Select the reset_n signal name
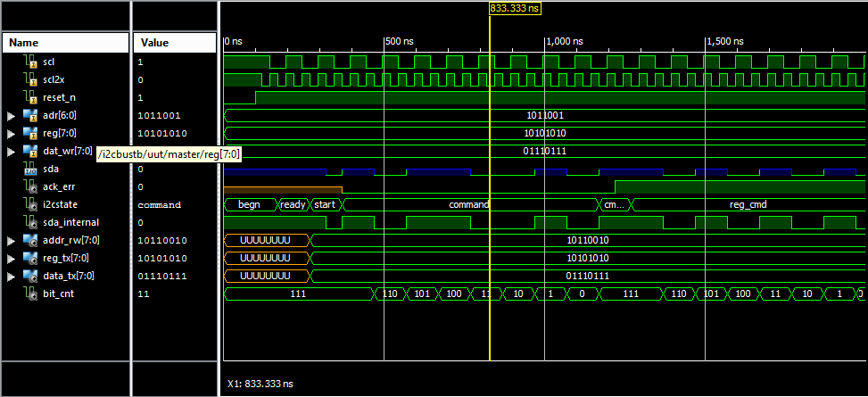868x397 pixels. point(58,97)
